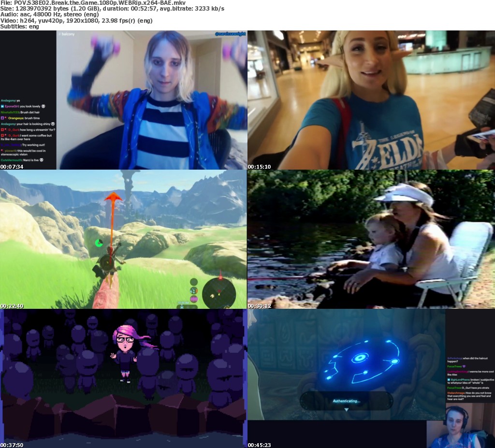Viewport: 495px width, 448px height.
Task: Open the thumbnail timestamped 00:07:34
Action: [x=123, y=100]
